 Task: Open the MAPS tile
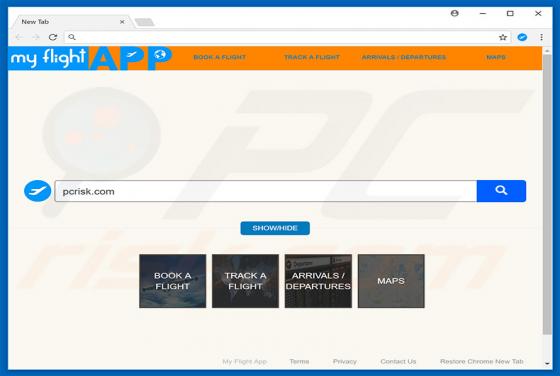tap(391, 281)
